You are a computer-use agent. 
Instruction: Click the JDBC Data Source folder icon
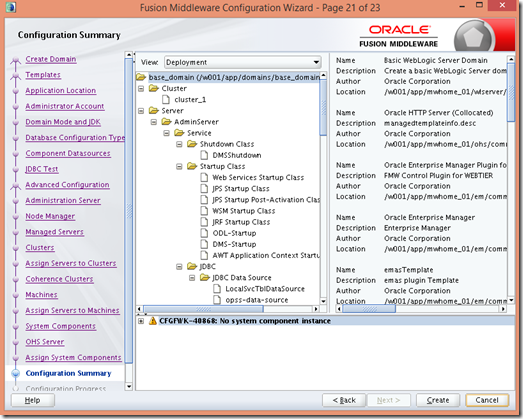click(x=204, y=278)
